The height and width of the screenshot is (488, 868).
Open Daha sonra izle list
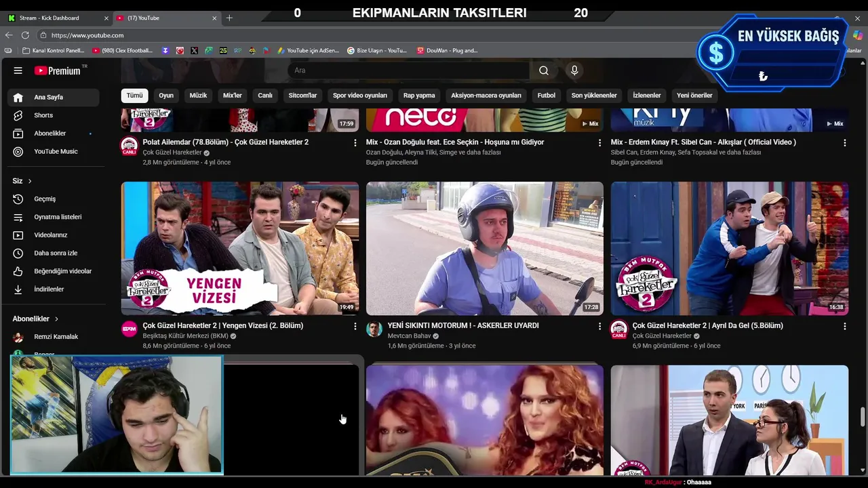pos(54,253)
